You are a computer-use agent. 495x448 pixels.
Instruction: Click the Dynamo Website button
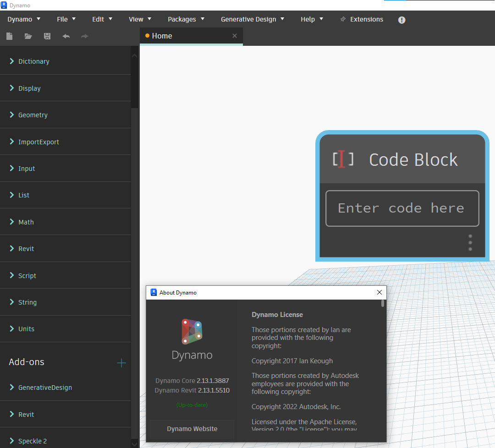pyautogui.click(x=192, y=429)
